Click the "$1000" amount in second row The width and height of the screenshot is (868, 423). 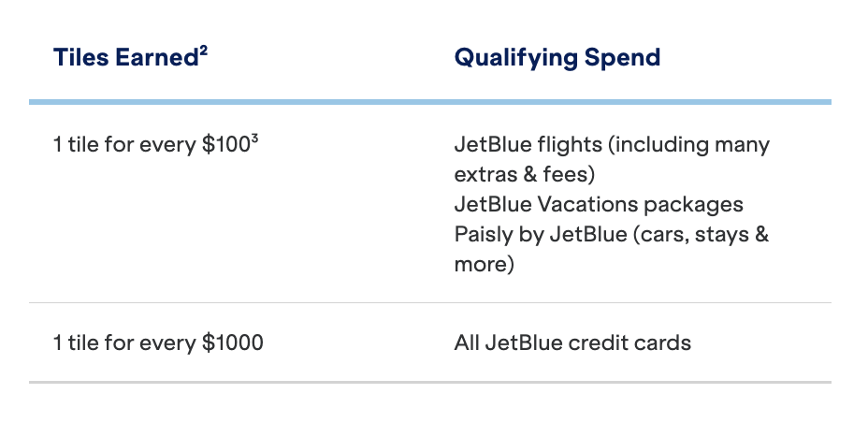[x=233, y=343]
